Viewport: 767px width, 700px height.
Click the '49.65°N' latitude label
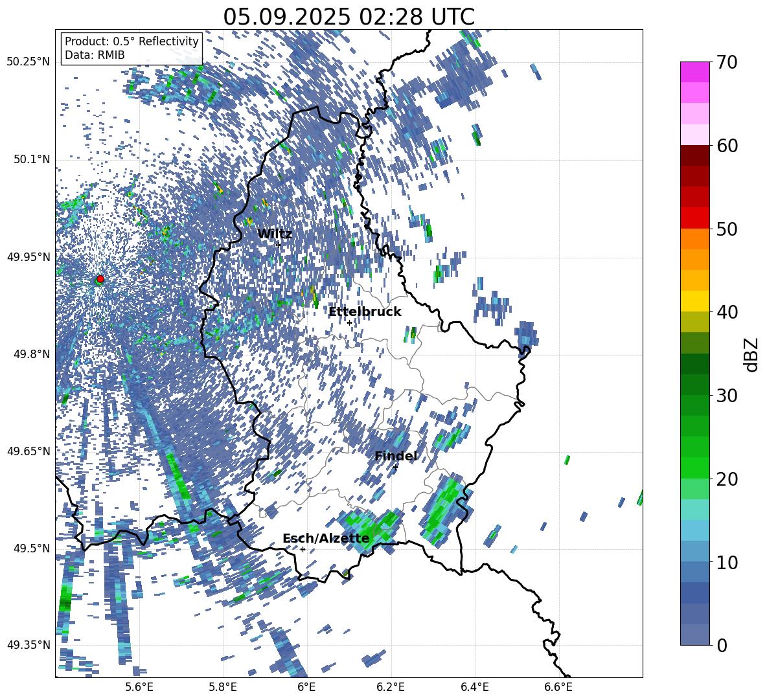coord(29,451)
